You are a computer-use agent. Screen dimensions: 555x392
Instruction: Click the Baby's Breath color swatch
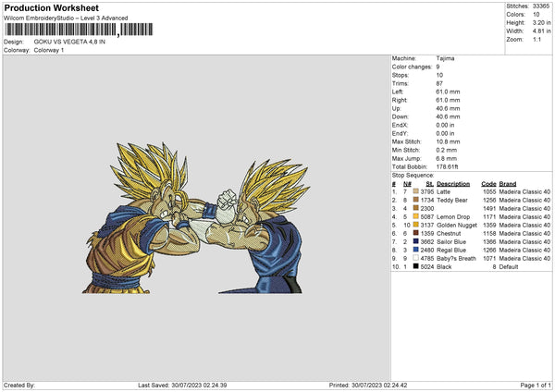pos(415,258)
